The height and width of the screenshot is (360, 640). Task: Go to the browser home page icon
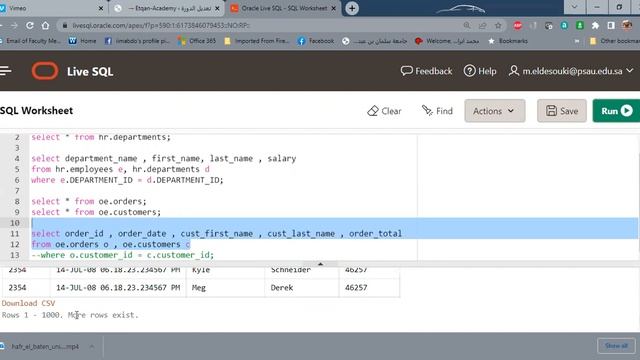[45, 25]
